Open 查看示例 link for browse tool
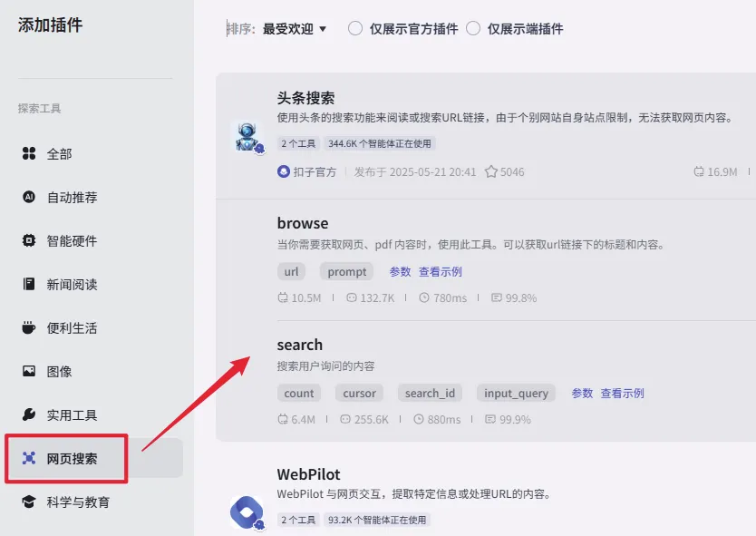Image resolution: width=756 pixels, height=536 pixels. [x=441, y=271]
